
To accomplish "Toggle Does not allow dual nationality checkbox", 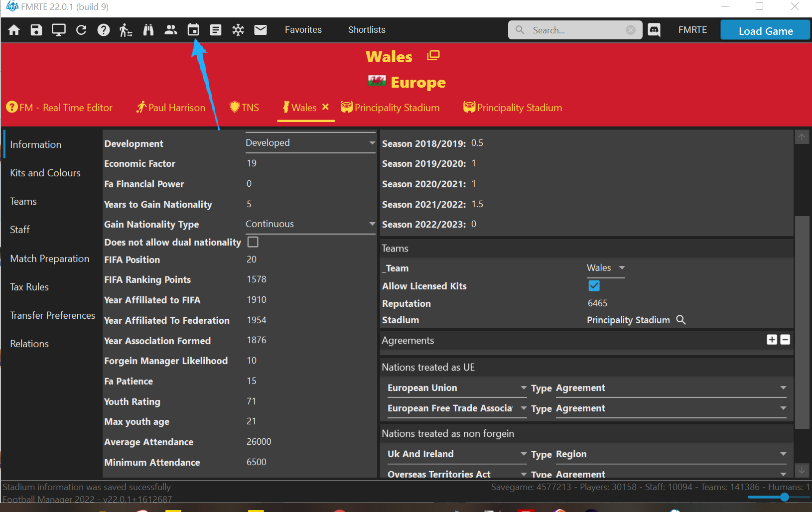I will [x=253, y=242].
